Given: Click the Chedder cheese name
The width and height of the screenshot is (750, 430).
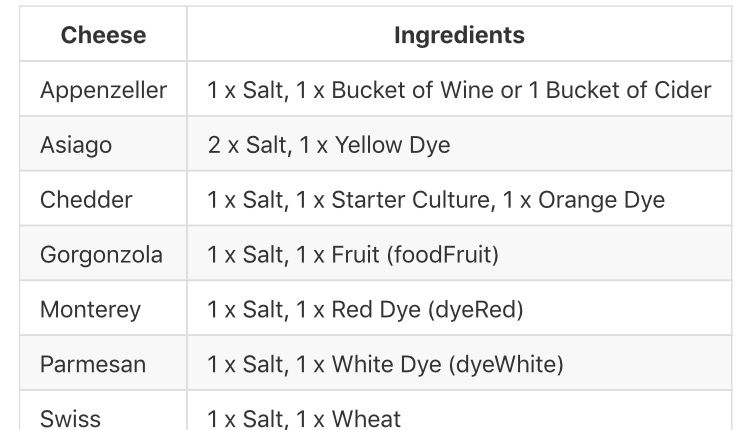Looking at the screenshot, I should click(x=86, y=200).
